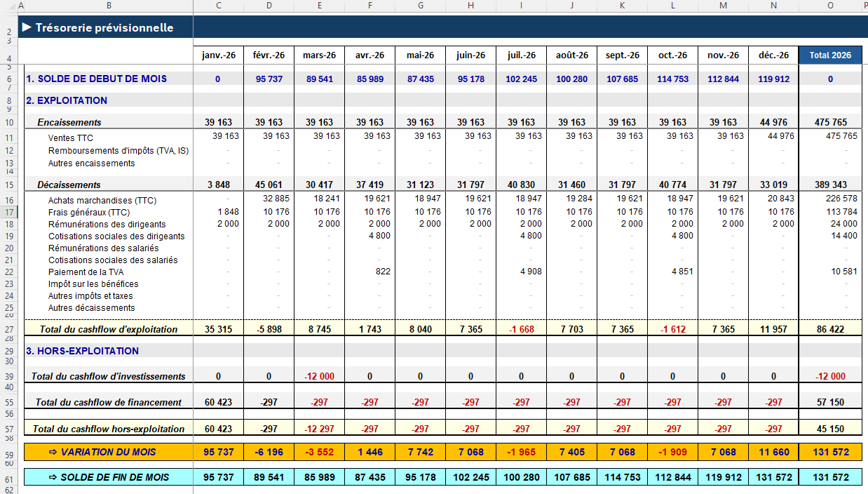Click row header 27
This screenshot has width=868, height=494.
pos(8,329)
